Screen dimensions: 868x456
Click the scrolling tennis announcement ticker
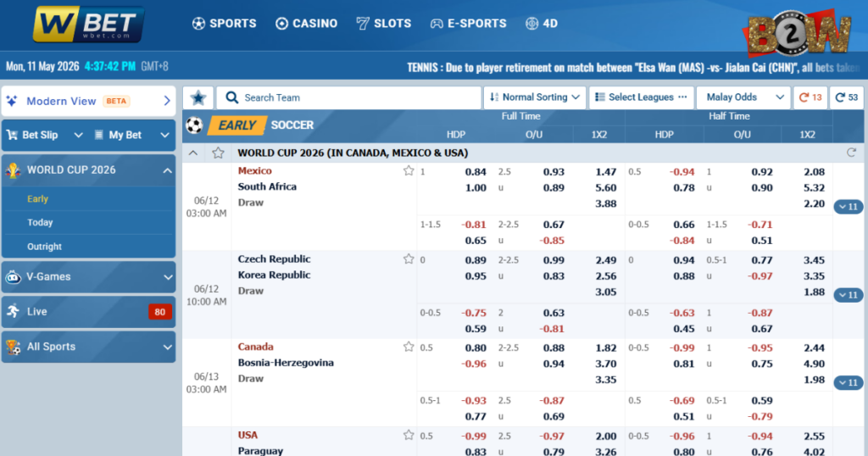(x=633, y=68)
